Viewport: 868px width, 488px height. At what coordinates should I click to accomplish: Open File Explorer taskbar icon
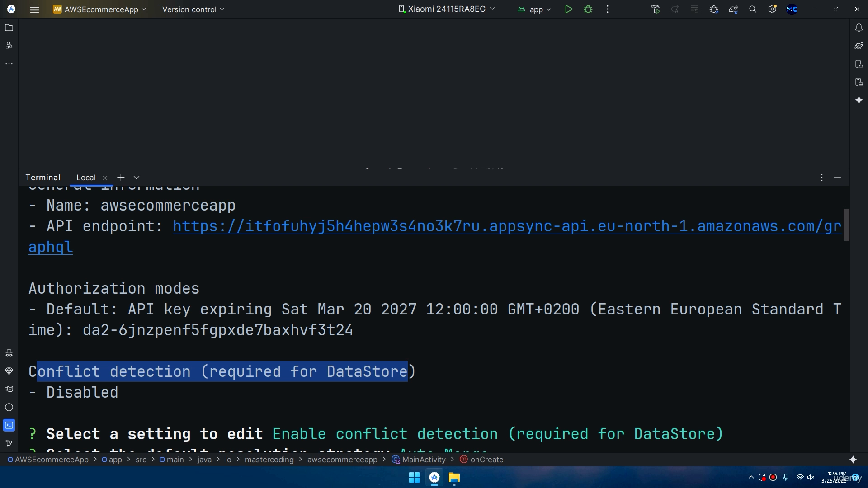pos(454,477)
